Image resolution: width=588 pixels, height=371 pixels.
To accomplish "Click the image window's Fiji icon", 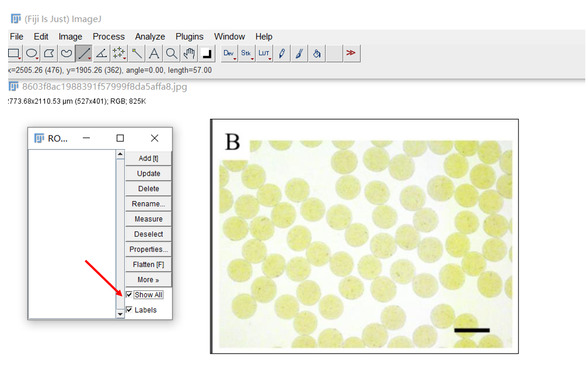I will click(13, 86).
